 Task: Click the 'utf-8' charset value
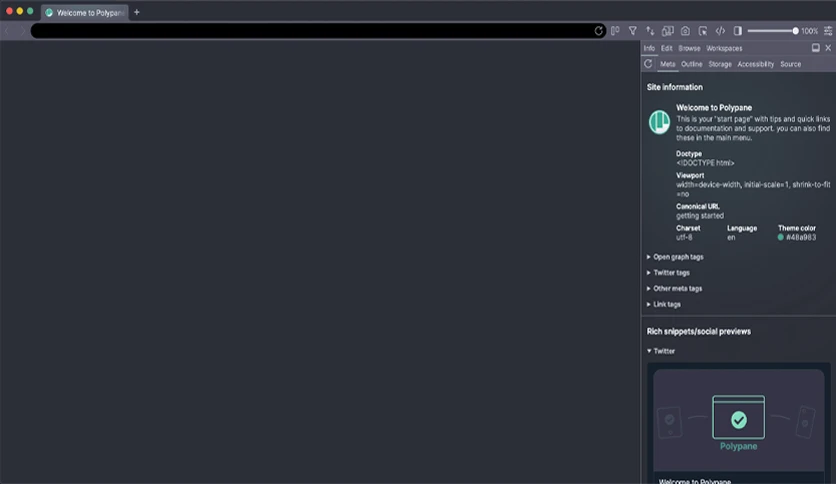(684, 237)
